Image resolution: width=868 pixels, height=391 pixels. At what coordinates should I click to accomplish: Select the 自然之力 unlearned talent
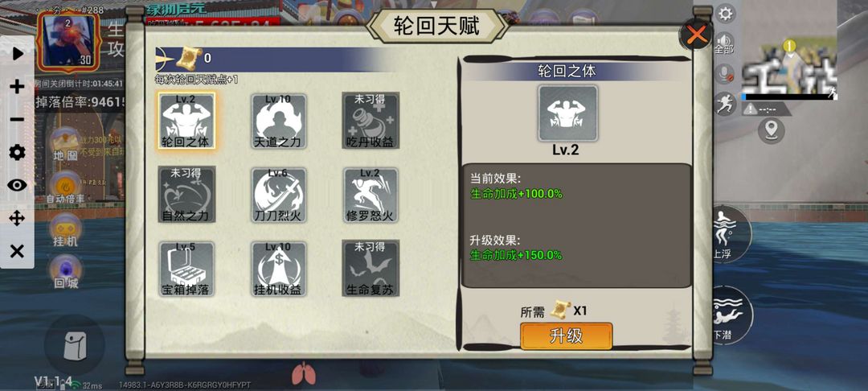click(x=186, y=195)
